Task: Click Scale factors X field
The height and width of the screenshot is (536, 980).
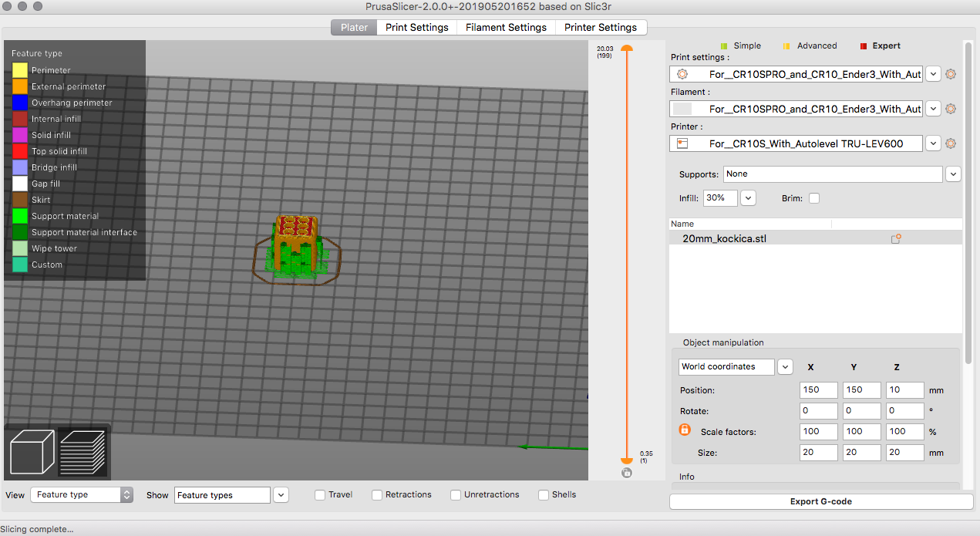Action: (818, 431)
